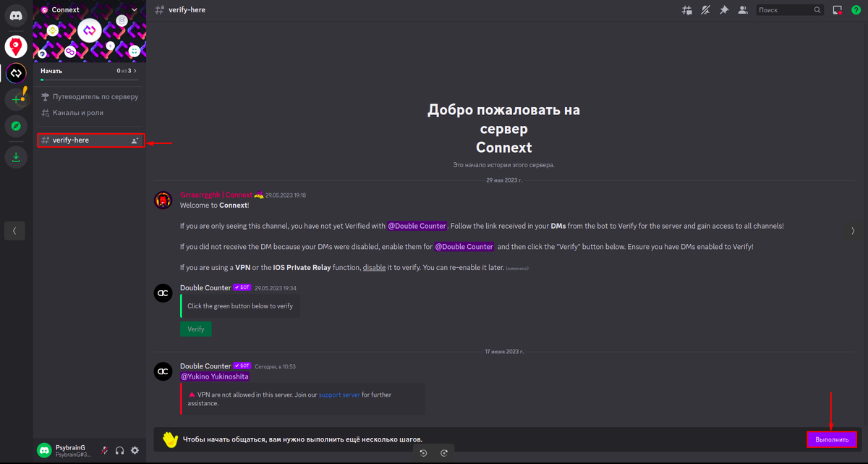
Task: Show pinned messages
Action: pos(724,10)
